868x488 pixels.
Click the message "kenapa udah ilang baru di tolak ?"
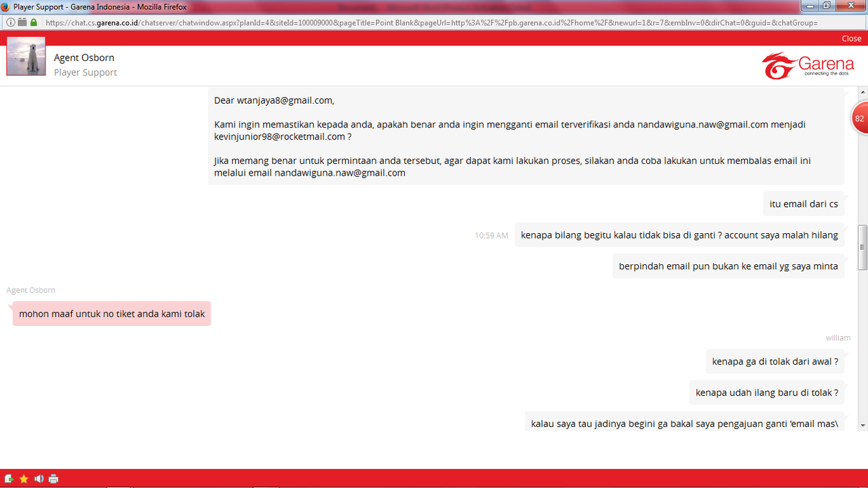click(x=767, y=392)
